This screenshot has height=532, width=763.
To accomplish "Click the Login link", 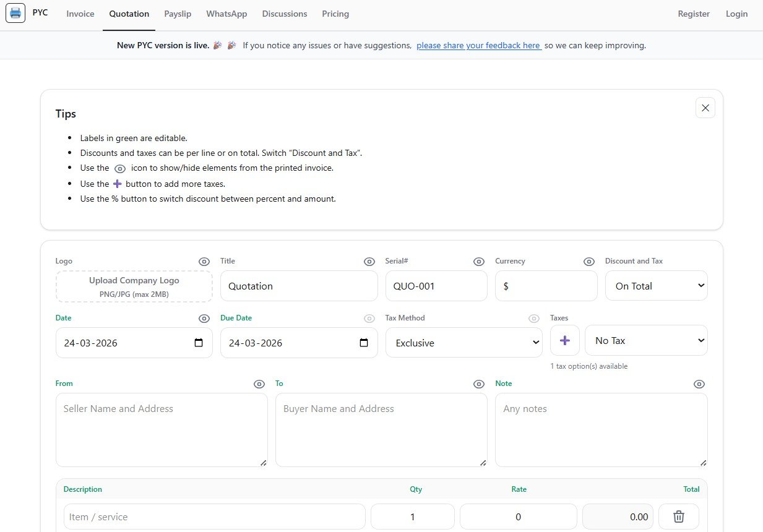I will pos(736,14).
